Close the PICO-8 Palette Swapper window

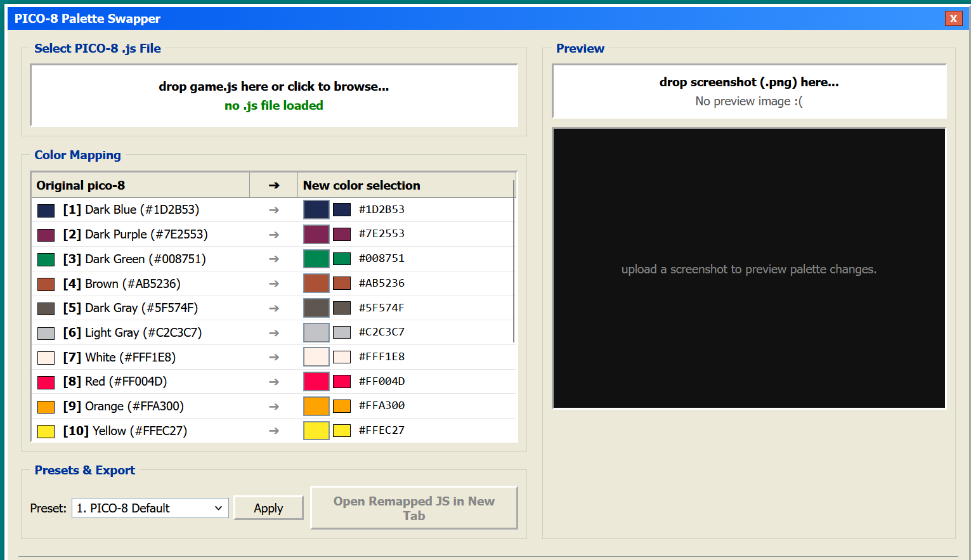click(x=953, y=18)
